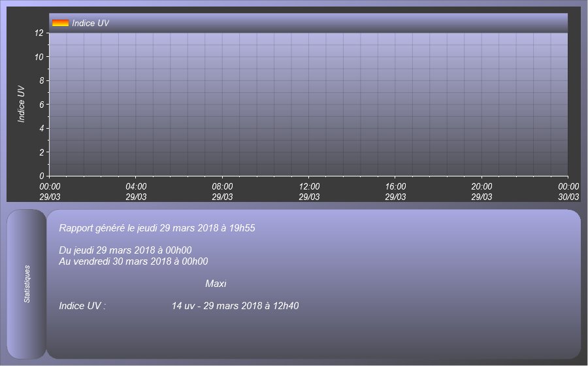This screenshot has height=366, width=588.
Task: Click the 12:00 29/03 time axis label
Action: click(310, 191)
